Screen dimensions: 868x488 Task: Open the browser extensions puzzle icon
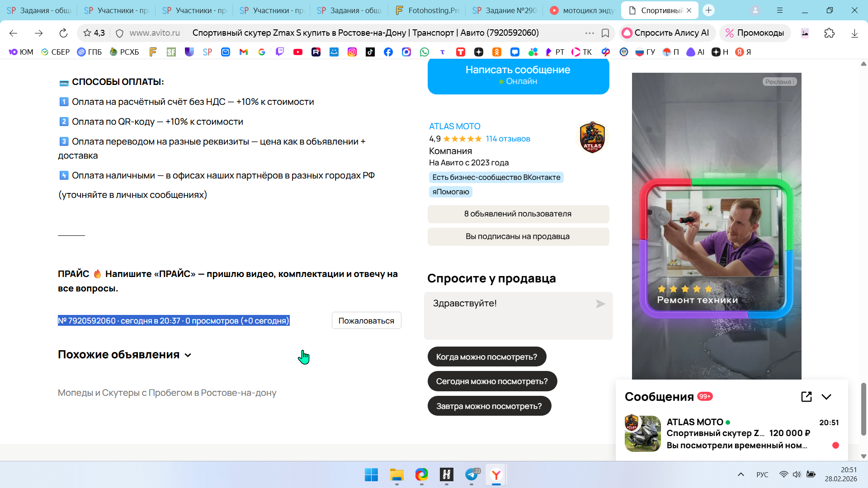pyautogui.click(x=829, y=33)
